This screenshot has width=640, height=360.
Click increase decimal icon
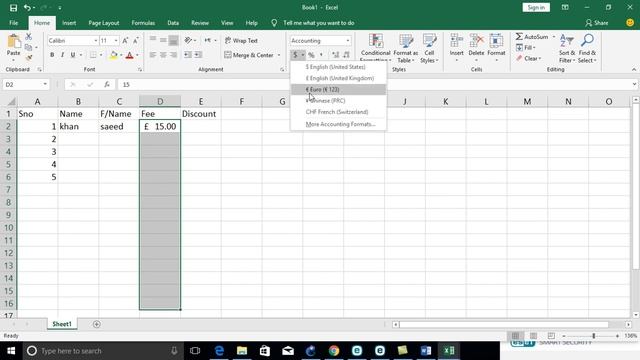(336, 55)
